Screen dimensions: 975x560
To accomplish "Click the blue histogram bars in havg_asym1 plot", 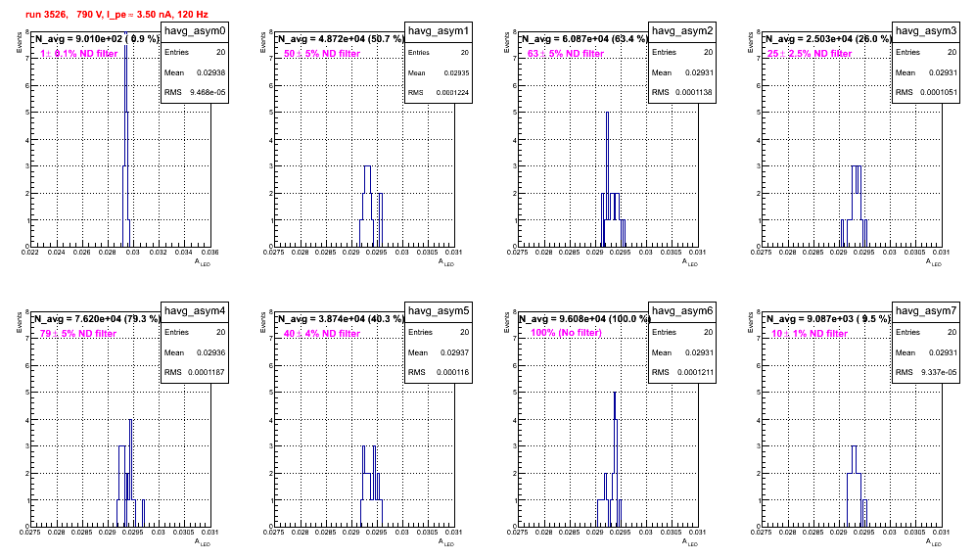I will [x=371, y=209].
